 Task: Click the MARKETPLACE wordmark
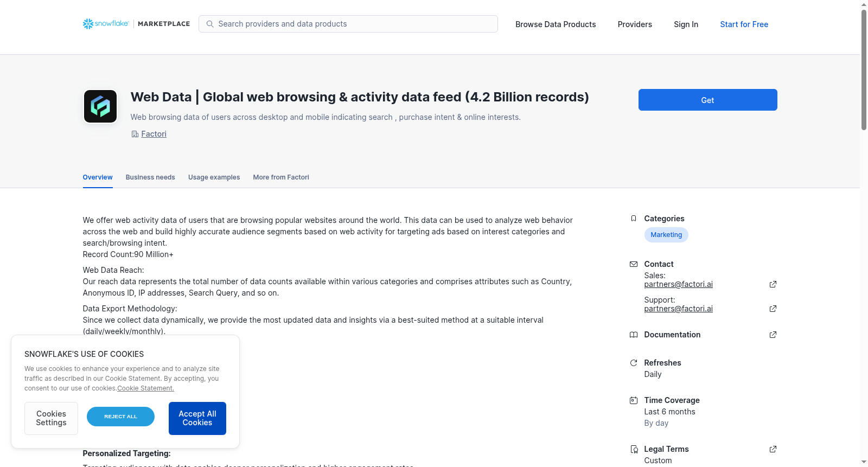pos(164,24)
